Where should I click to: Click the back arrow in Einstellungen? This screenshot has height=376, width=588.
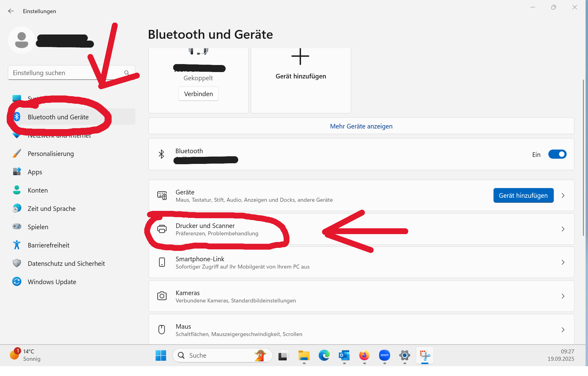11,11
